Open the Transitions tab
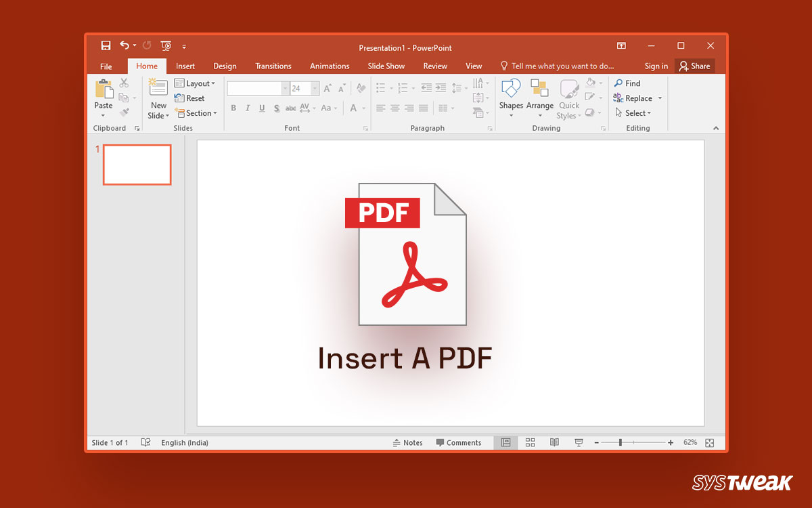The width and height of the screenshot is (812, 508). point(273,66)
